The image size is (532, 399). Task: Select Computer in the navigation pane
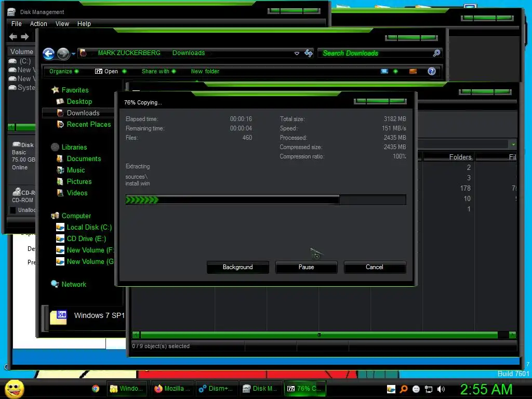pos(76,216)
